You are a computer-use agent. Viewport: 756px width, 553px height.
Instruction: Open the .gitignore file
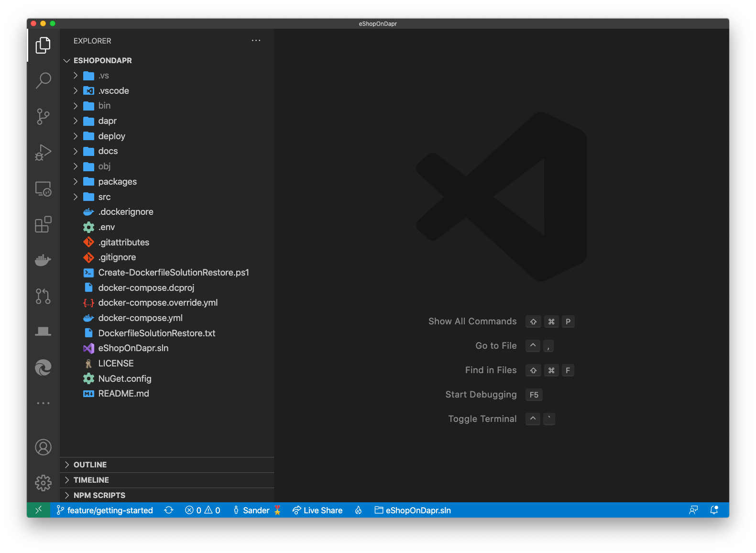(x=167, y=257)
